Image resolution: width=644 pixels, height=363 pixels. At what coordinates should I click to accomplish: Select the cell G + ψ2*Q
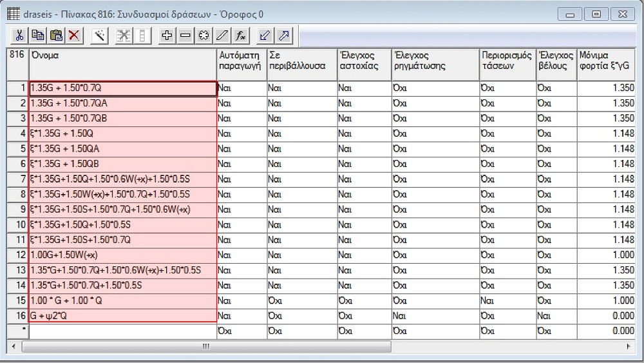(122, 316)
